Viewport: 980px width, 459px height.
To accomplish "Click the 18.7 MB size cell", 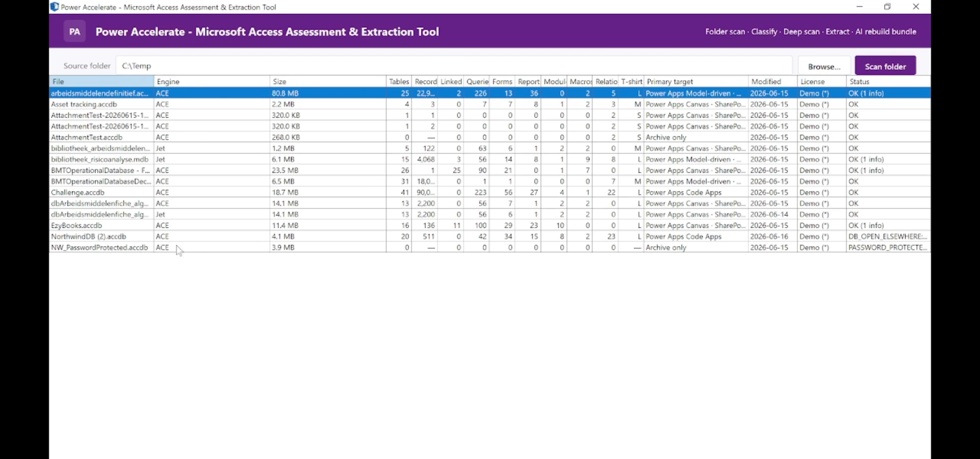I will pos(328,193).
